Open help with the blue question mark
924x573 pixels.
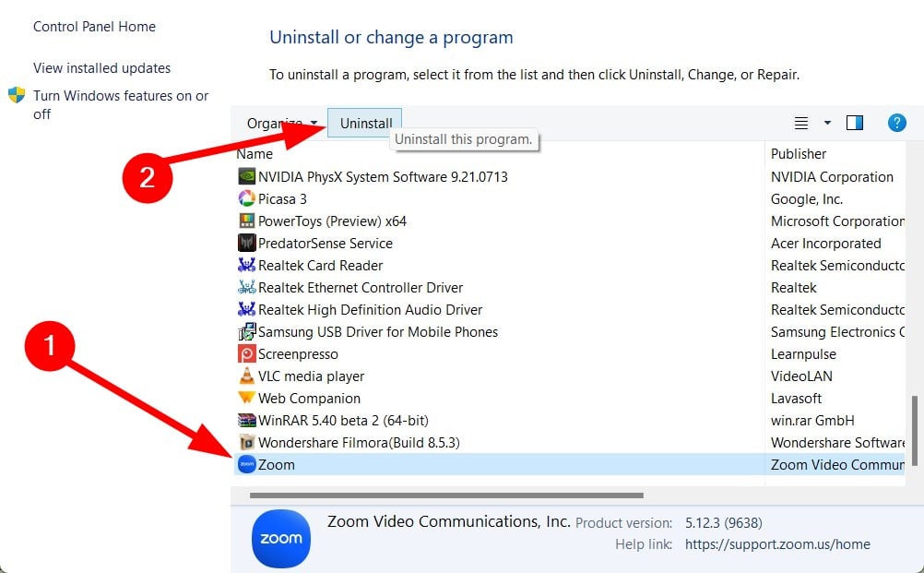pos(896,123)
